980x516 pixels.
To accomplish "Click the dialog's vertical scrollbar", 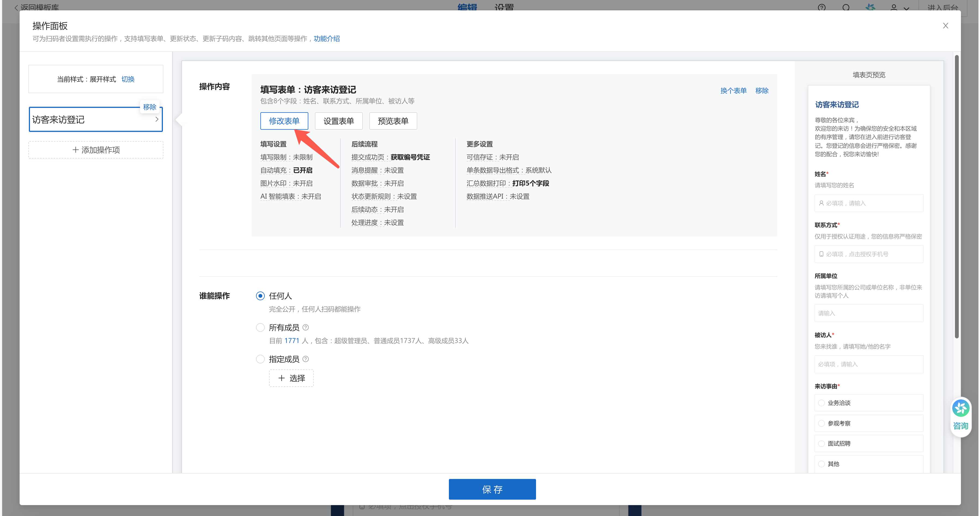I will [x=956, y=196].
